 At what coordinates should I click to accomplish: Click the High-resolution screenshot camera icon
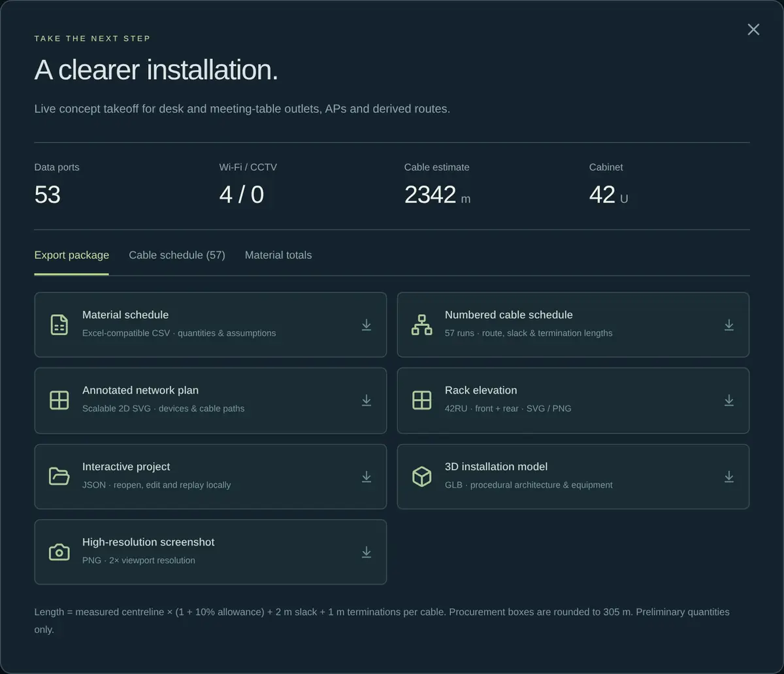[59, 552]
